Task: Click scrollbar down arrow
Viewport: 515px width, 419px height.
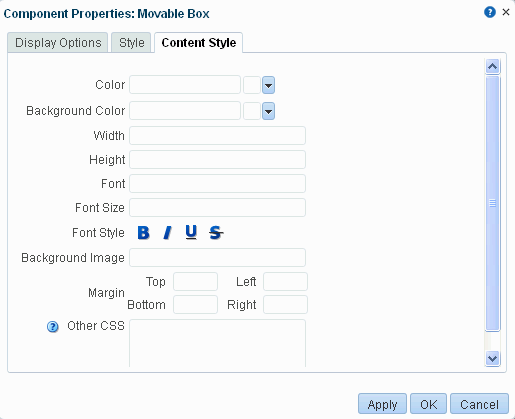Action: coord(492,358)
